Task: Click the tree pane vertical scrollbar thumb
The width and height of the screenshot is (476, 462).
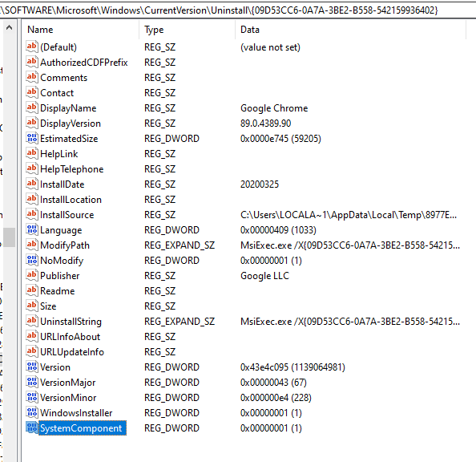Action: coord(9,237)
